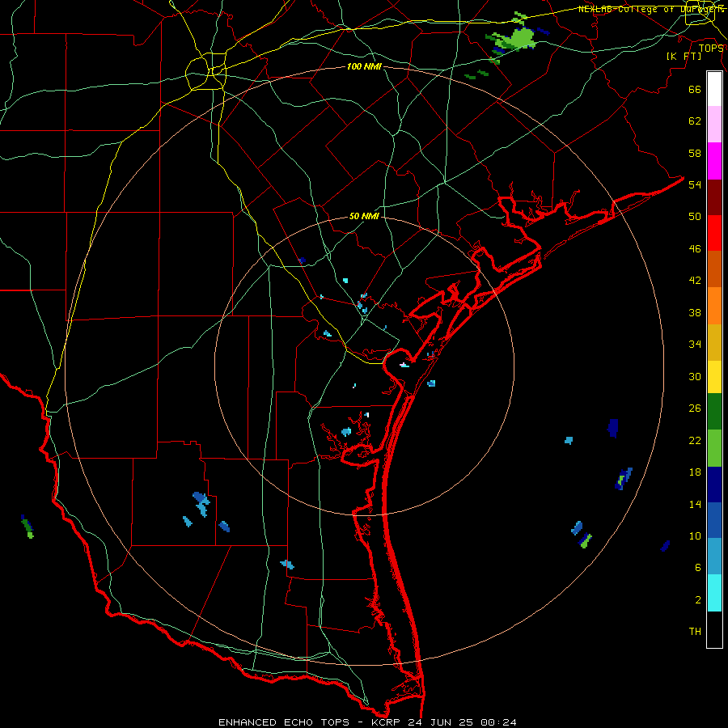Click the "34" legend value
This screenshot has height=728, width=728.
695,344
